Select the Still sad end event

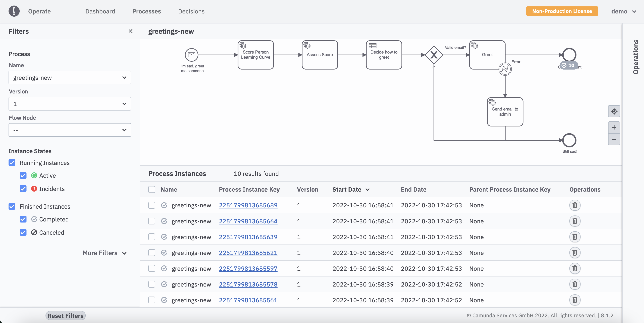tap(569, 140)
